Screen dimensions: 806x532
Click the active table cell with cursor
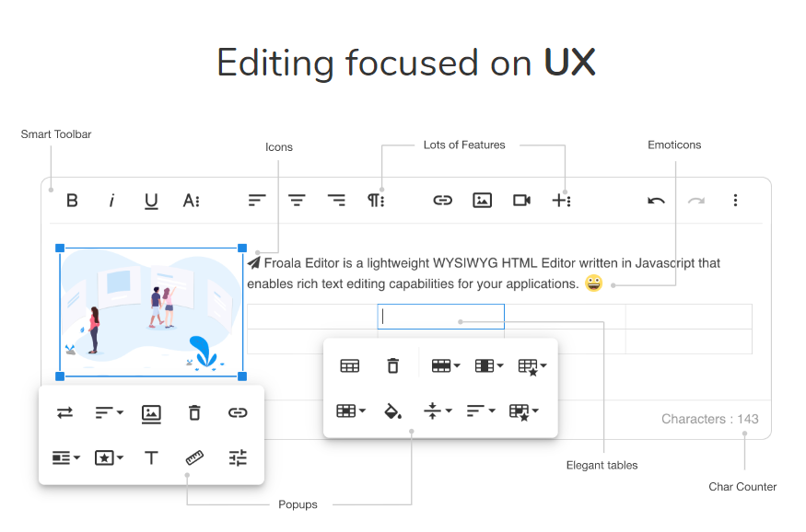[441, 317]
